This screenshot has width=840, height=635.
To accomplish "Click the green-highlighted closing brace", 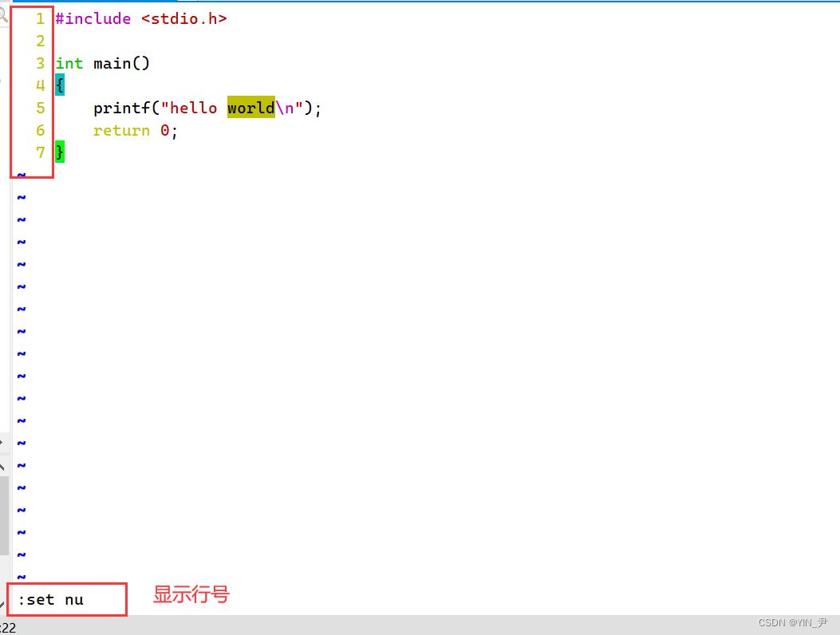I will 60,152.
